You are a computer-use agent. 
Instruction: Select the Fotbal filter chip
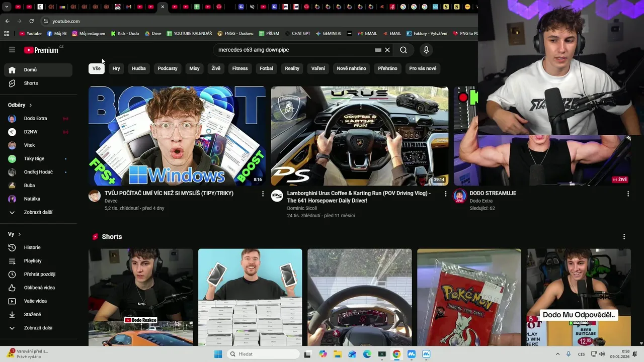pos(266,68)
